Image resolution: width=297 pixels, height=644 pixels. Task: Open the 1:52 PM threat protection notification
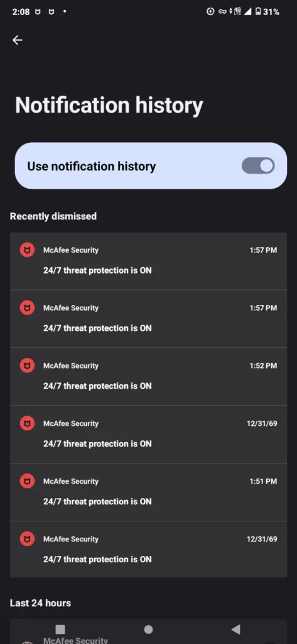click(x=148, y=377)
